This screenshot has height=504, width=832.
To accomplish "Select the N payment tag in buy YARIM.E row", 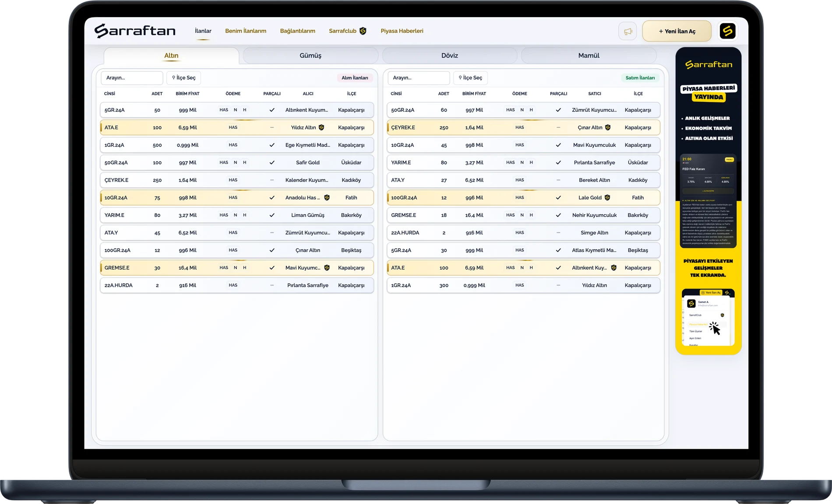I will [236, 215].
